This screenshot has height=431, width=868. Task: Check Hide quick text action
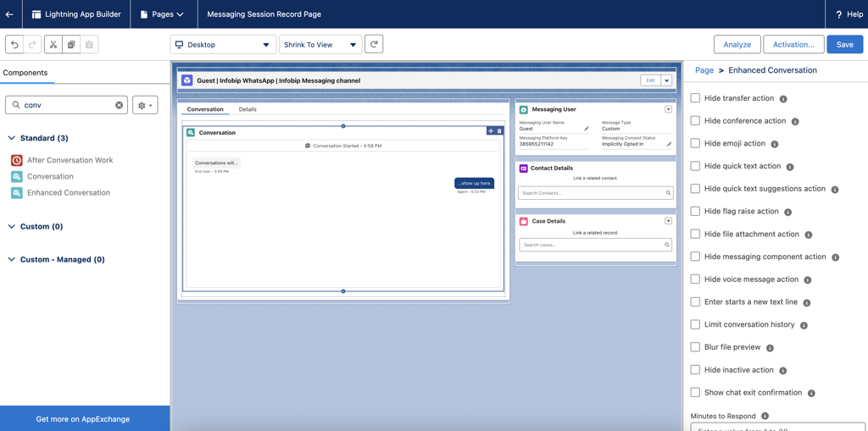pos(695,166)
